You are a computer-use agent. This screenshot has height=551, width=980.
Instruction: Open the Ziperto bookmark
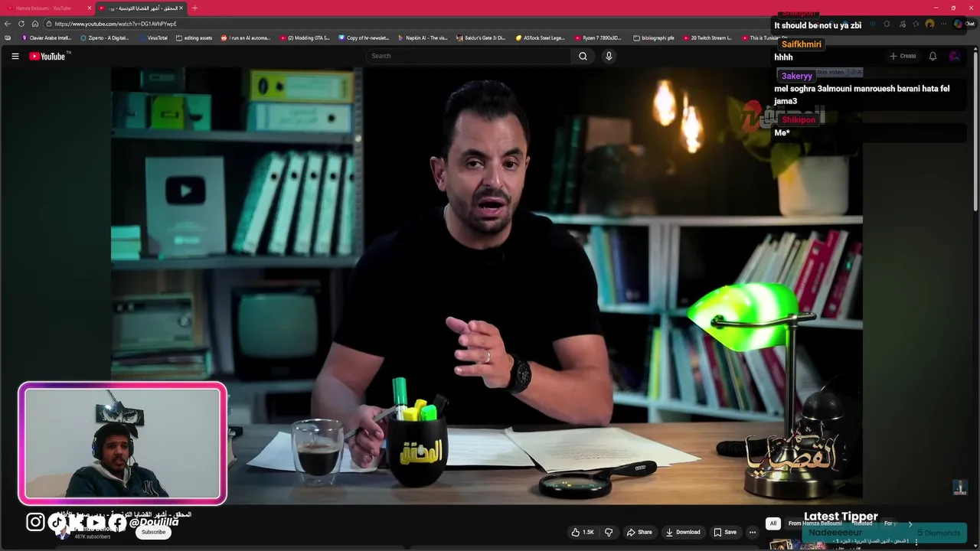[105, 37]
